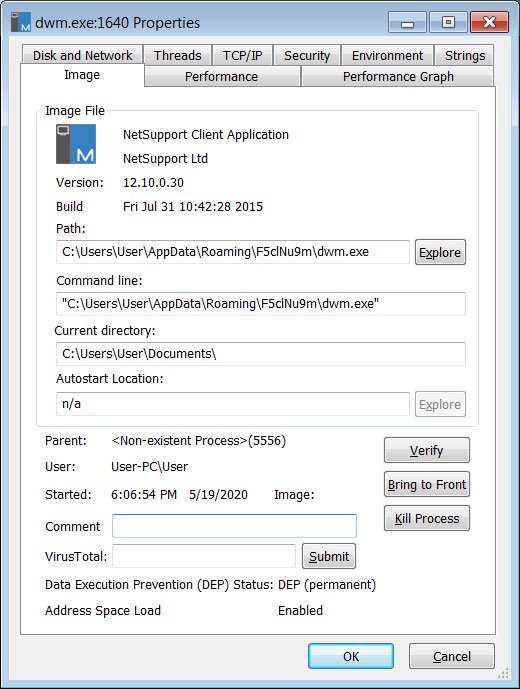Close the dwm.exe Properties window
520x689 pixels.
click(x=489, y=22)
